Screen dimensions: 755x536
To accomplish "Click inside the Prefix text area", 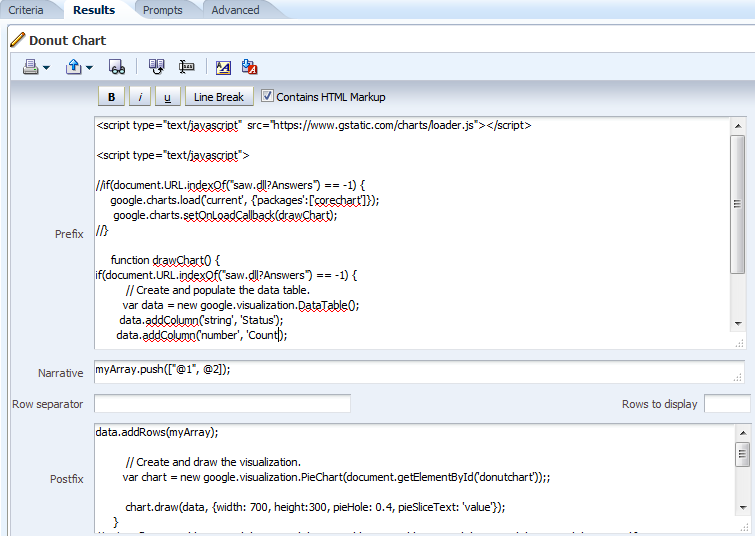I will [x=412, y=233].
